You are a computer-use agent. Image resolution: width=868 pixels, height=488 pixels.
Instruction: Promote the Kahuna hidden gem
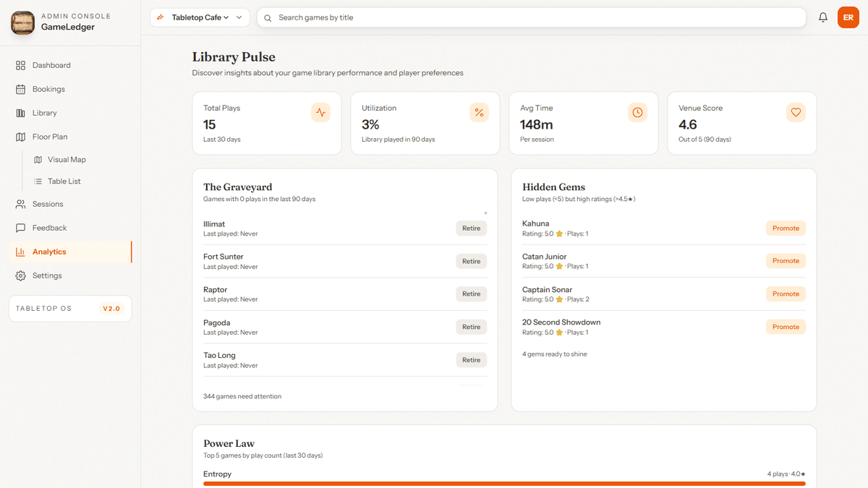point(786,228)
